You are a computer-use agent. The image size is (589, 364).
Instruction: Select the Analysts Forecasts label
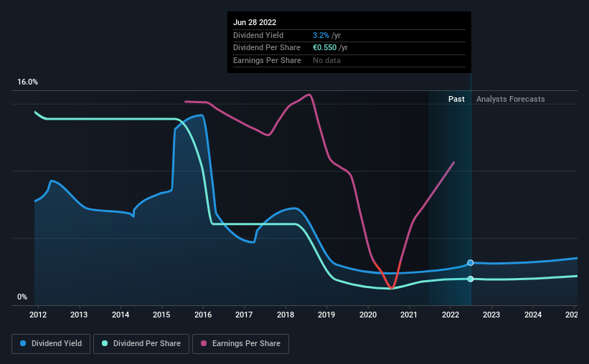point(511,99)
